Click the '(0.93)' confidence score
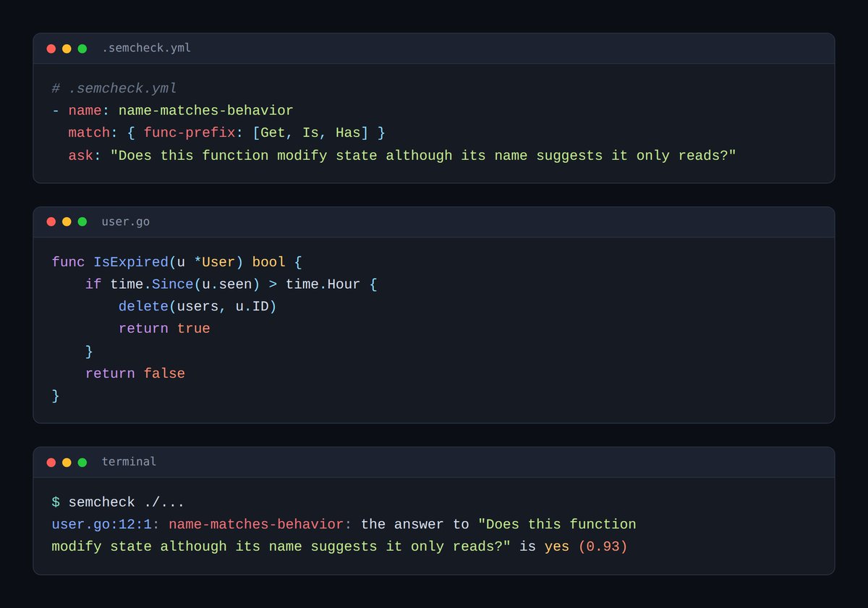Image resolution: width=868 pixels, height=608 pixels. click(603, 547)
